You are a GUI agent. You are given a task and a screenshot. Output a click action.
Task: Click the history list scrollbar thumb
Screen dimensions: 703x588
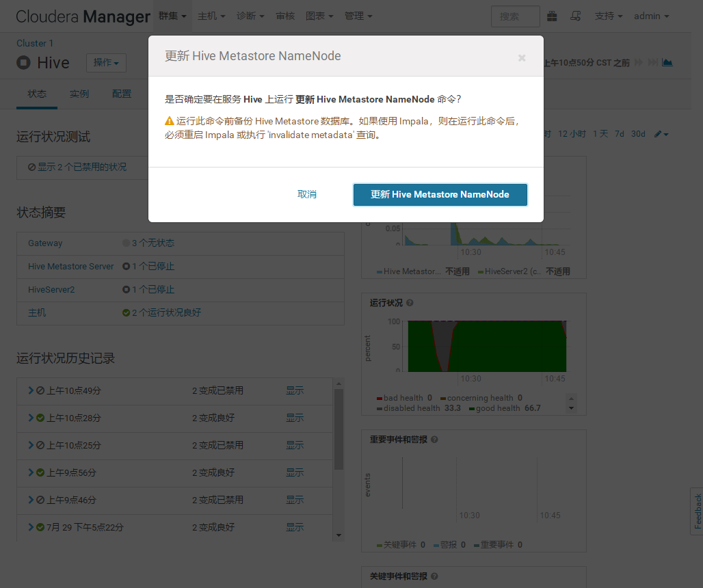339,429
